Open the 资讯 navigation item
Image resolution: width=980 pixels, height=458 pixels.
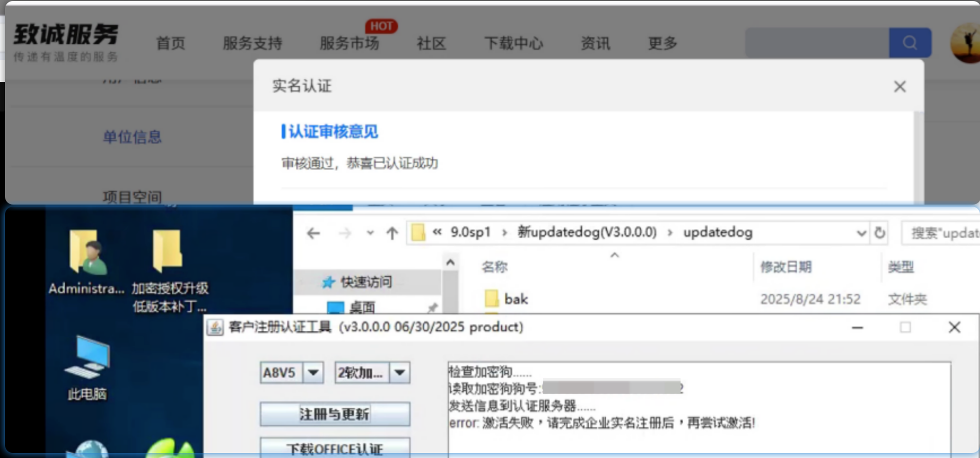click(595, 43)
